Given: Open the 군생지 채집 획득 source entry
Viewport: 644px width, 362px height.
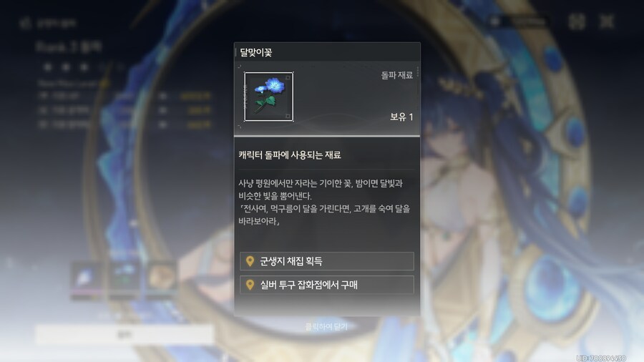Looking at the screenshot, I should (326, 261).
